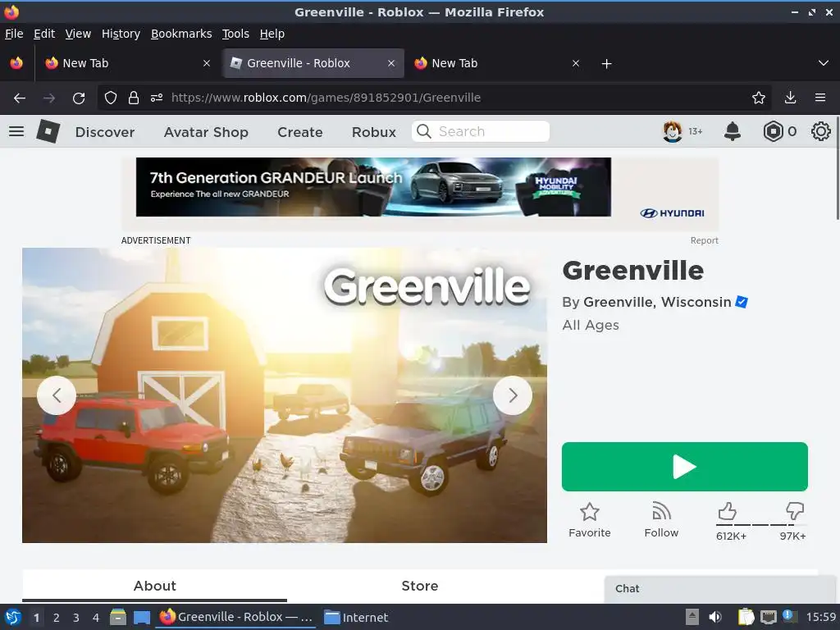Open Greenville, Wisconsin creator page

[657, 302]
